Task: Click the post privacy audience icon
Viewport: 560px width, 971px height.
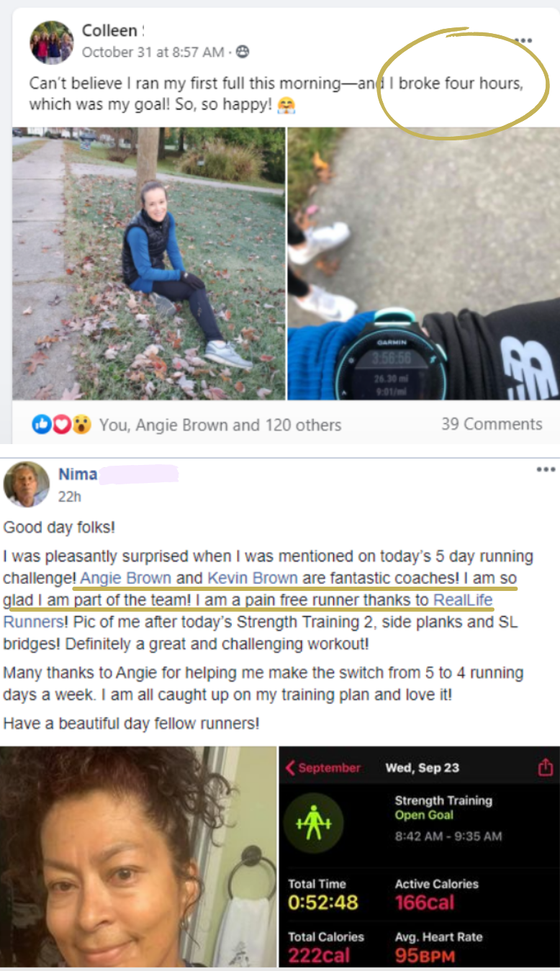Action: [x=243, y=52]
